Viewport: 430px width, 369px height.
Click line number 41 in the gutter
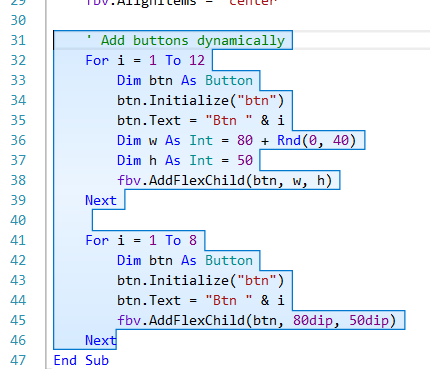coord(18,240)
